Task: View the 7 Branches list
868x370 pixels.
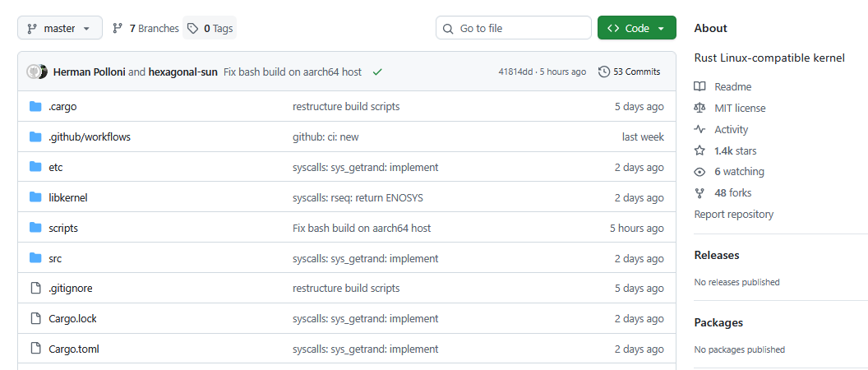Action: pos(145,28)
